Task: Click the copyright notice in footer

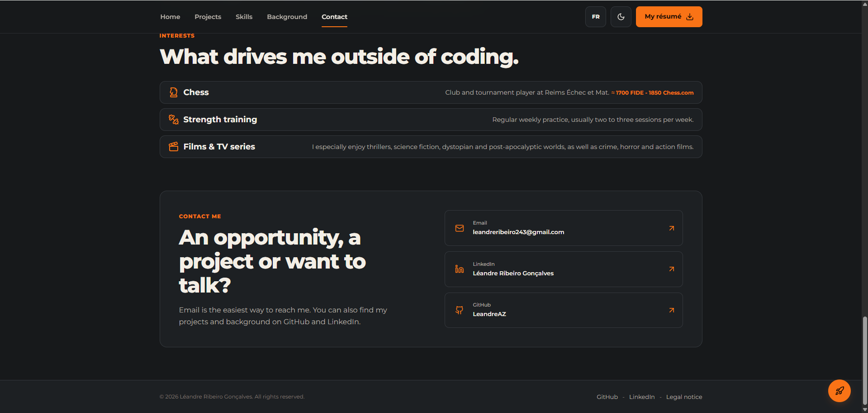Action: [232, 397]
